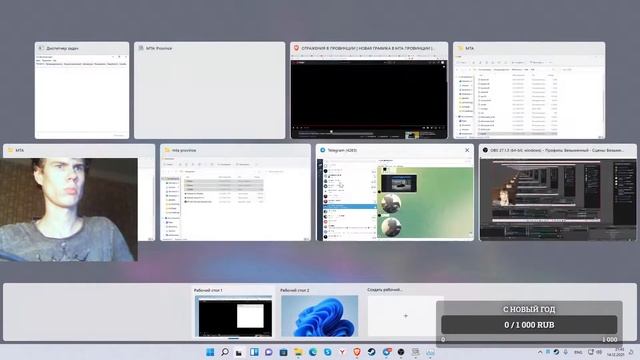Viewport: 640px width, 360px height.
Task: Launch Microsoft Edge from taskbar
Action: (313, 352)
